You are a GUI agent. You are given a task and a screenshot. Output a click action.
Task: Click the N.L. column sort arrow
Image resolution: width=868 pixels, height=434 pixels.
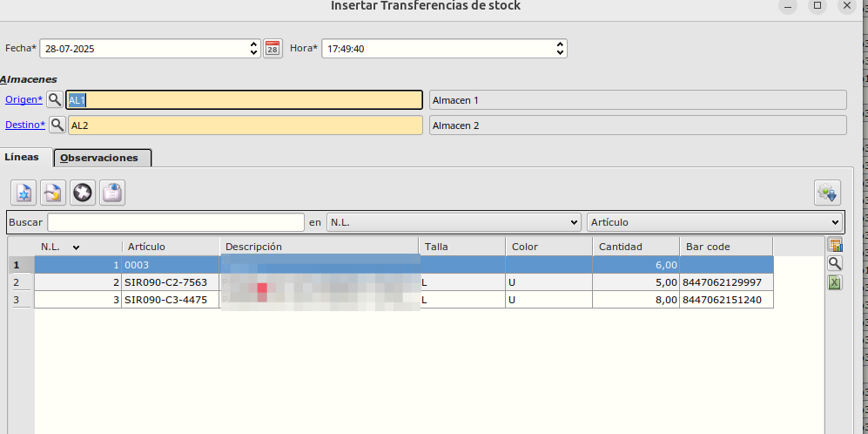click(x=77, y=248)
